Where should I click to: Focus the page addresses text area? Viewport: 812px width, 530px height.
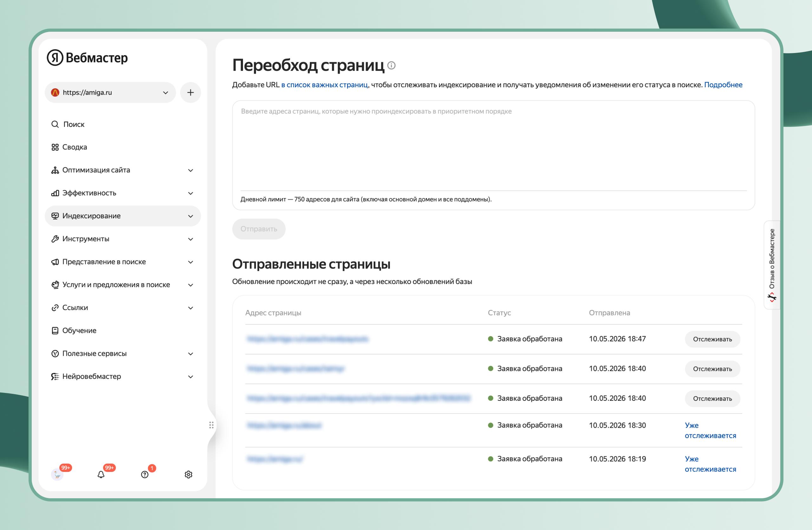coord(493,146)
